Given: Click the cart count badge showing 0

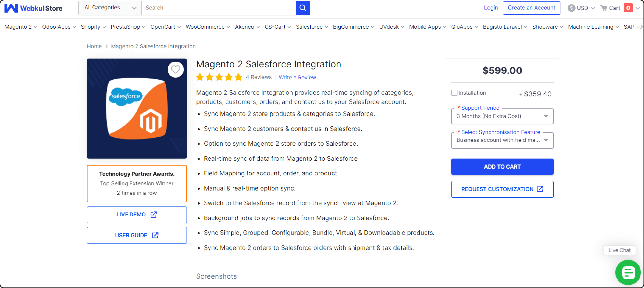Looking at the screenshot, I should point(628,8).
